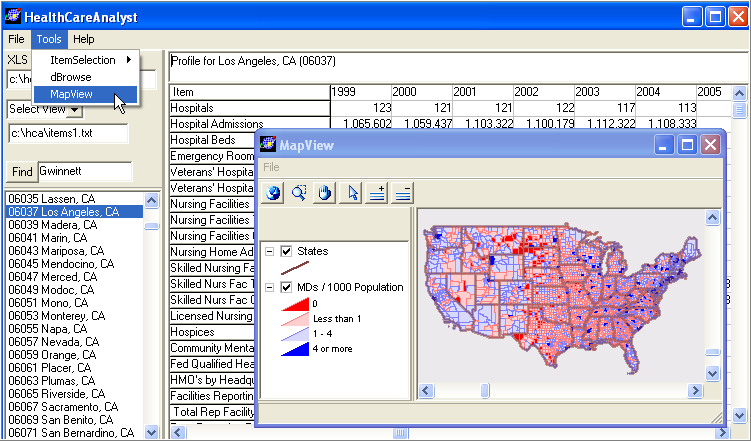The image size is (751, 441).
Task: Click the remove layer icon
Action: [x=402, y=193]
